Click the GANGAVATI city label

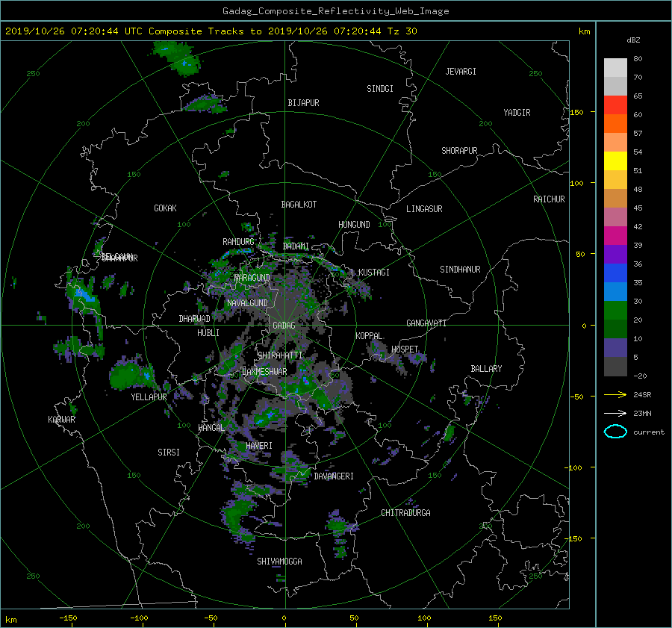pos(426,323)
